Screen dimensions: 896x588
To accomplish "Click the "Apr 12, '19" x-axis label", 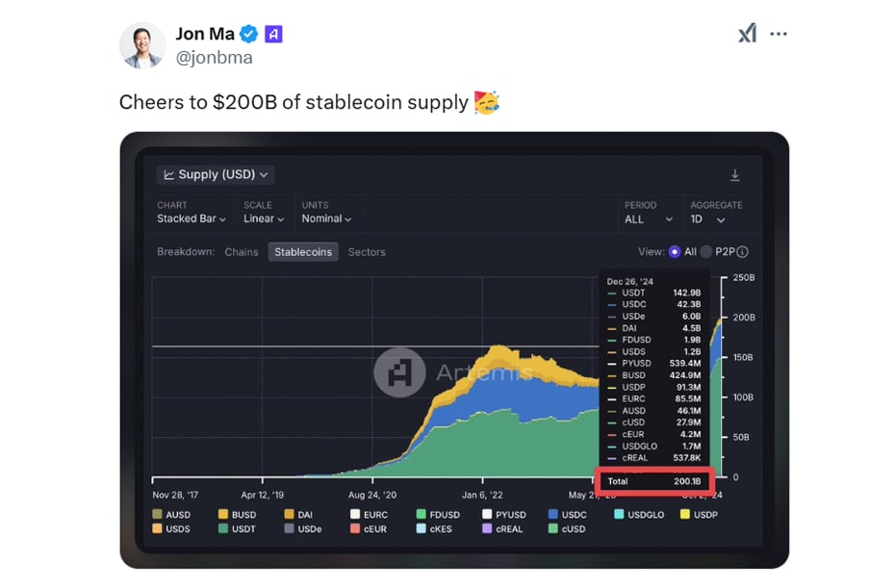I will click(x=263, y=495).
